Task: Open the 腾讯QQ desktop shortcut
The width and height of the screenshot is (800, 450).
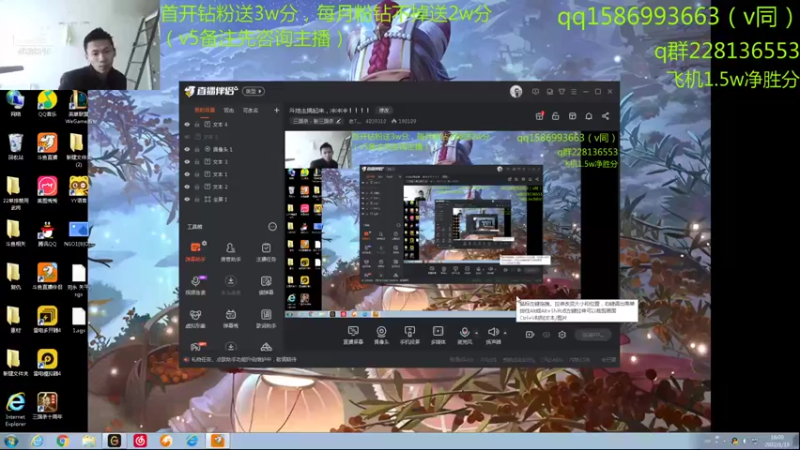Action: click(47, 234)
